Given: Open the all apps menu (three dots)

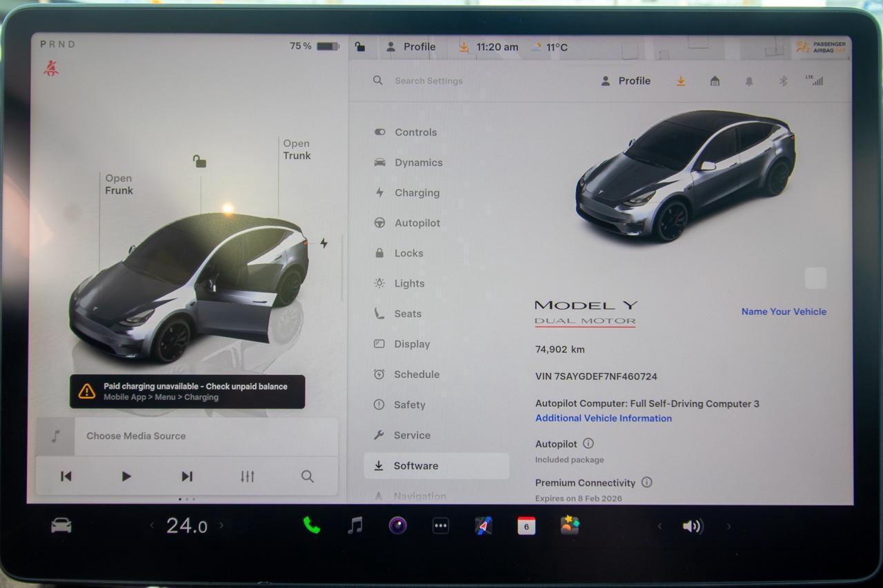Looking at the screenshot, I should point(440,526).
